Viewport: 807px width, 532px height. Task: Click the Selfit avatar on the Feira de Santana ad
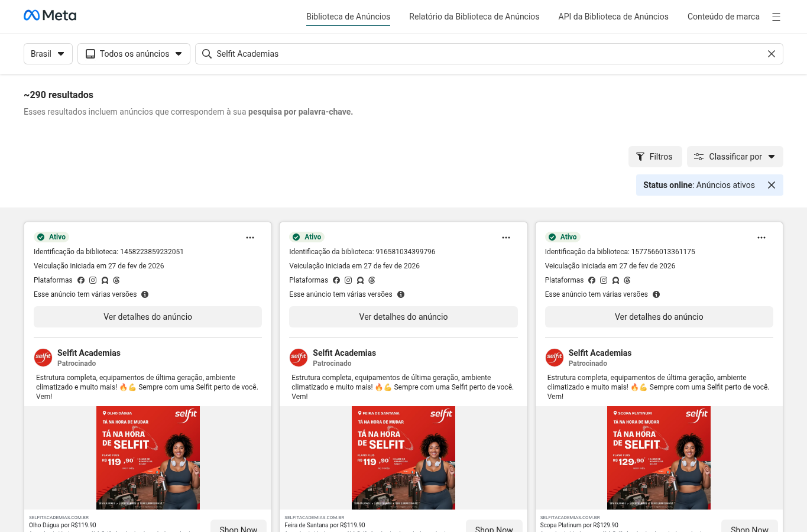(299, 358)
